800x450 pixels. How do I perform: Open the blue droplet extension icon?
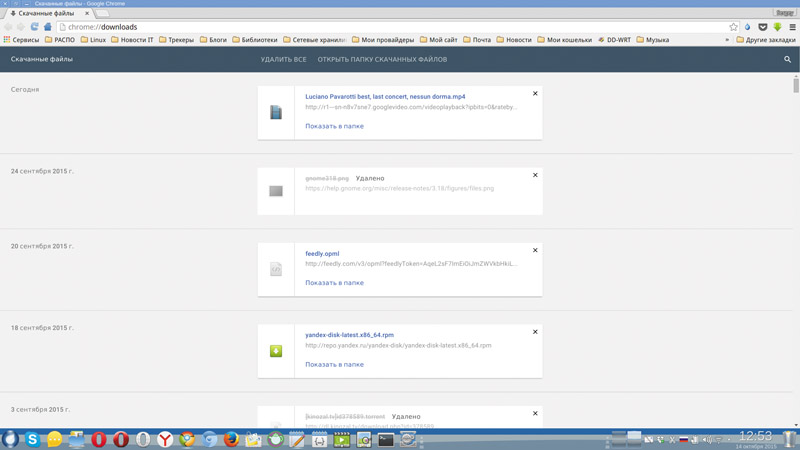click(747, 27)
